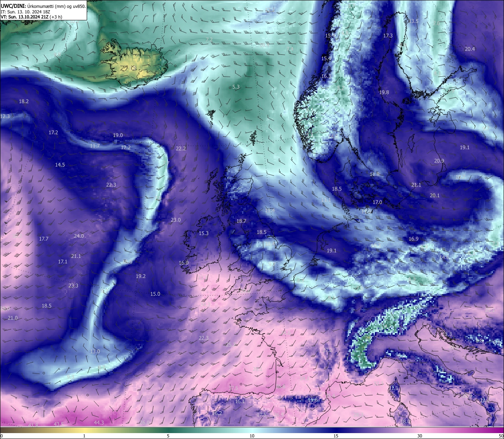Click the color bar tick labeled 10

coord(252,436)
